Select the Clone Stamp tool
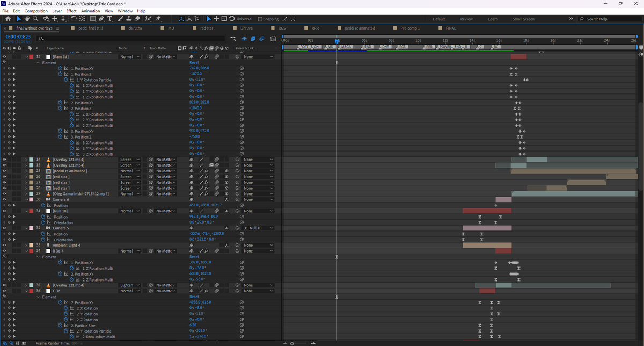Image resolution: width=644 pixels, height=346 pixels. click(129, 19)
